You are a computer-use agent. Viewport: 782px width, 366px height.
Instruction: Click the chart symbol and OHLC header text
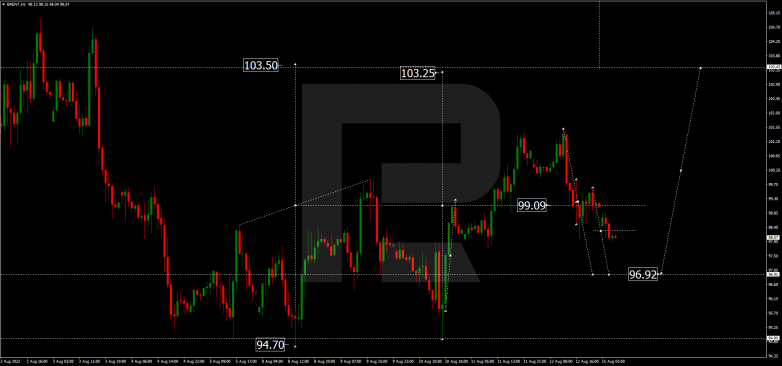[x=38, y=4]
